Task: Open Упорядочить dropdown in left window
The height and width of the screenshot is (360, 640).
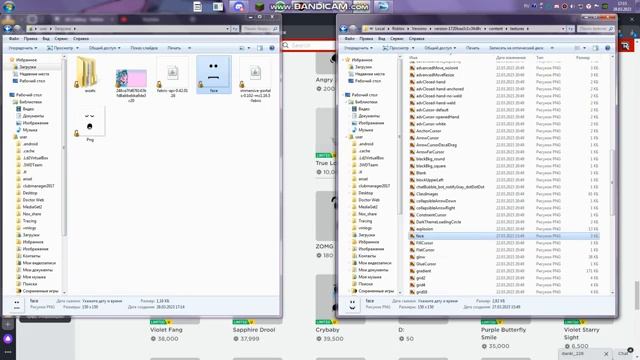Action: [x=23, y=48]
